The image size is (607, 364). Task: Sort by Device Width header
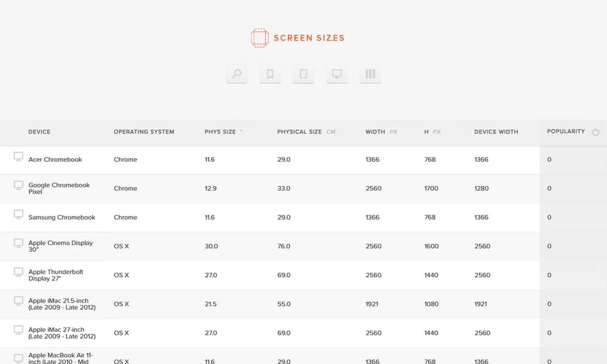pos(496,132)
